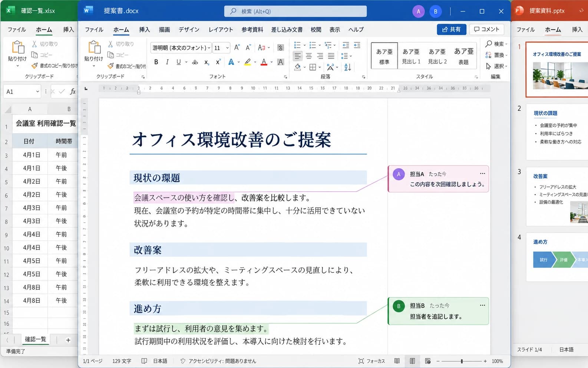Apply subscript formatting in Word
Viewport: 588px width, 368px height.
[207, 62]
